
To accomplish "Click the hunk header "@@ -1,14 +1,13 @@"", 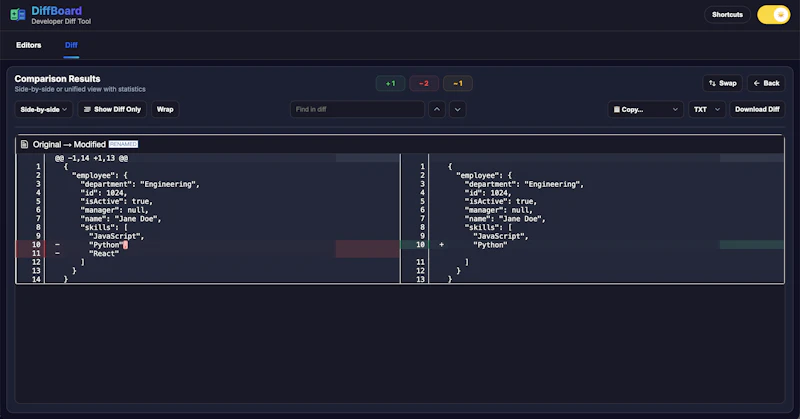I will pos(92,158).
